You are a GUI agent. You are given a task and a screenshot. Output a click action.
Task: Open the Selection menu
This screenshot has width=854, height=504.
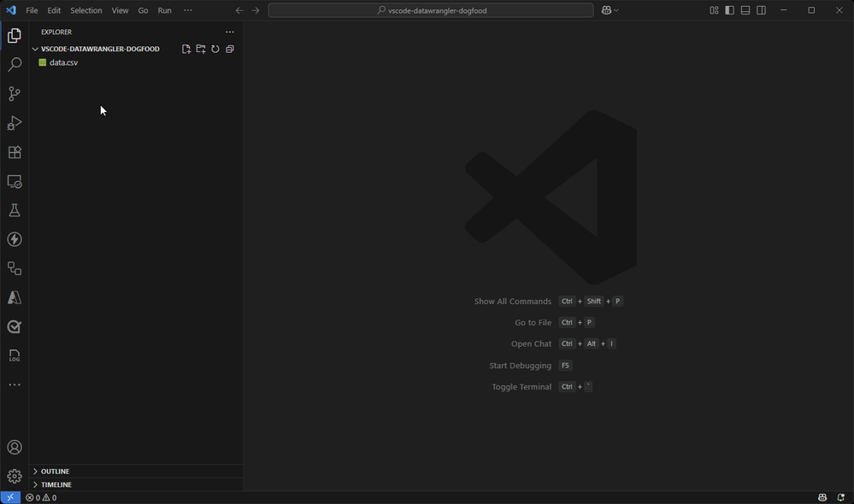tap(86, 10)
